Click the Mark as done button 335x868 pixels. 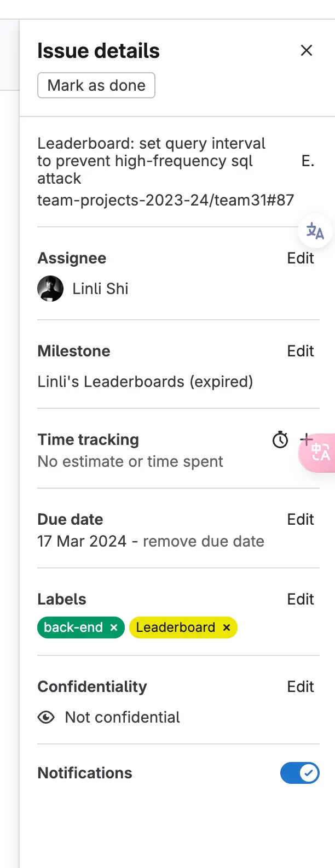[96, 85]
